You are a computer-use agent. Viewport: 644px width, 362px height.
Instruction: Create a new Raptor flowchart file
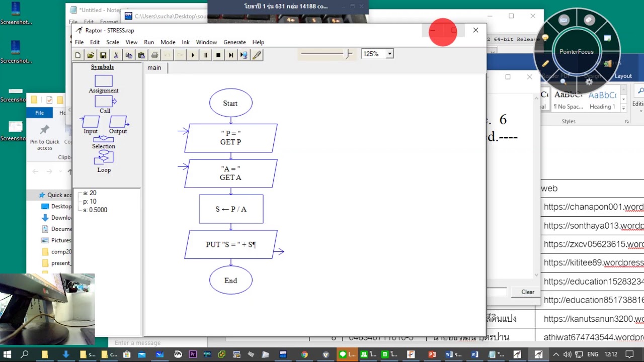click(78, 55)
